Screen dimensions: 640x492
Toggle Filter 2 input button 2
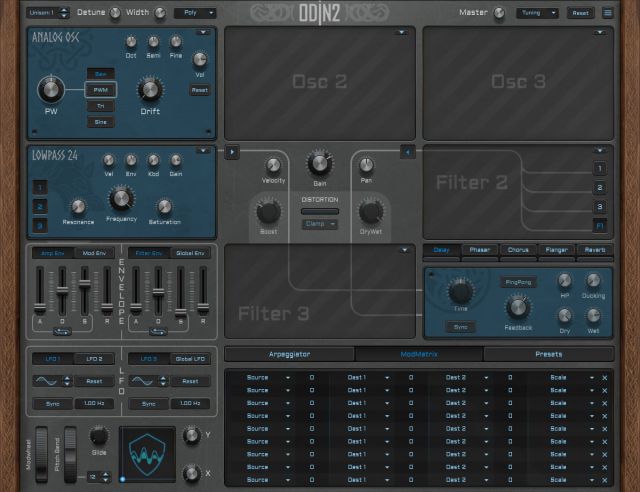point(600,187)
